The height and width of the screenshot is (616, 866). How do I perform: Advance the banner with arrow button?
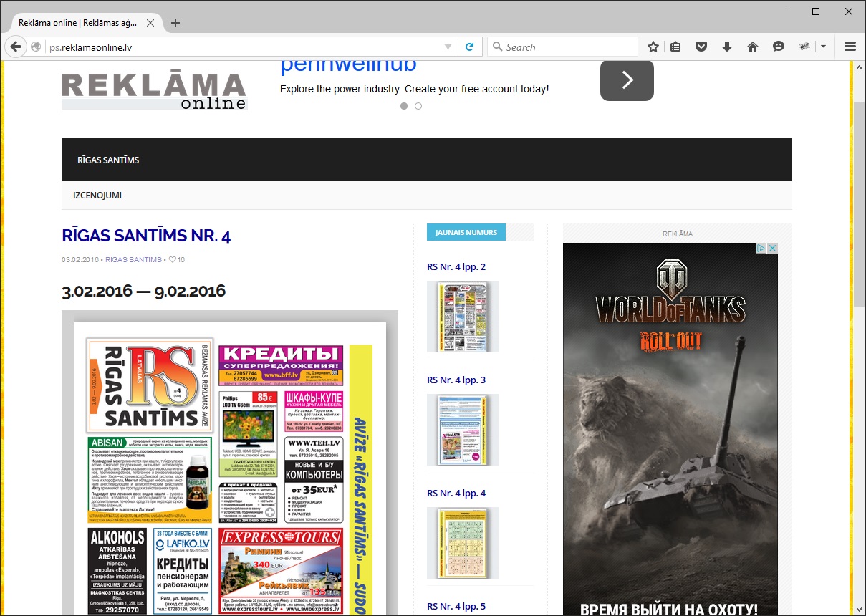click(627, 80)
